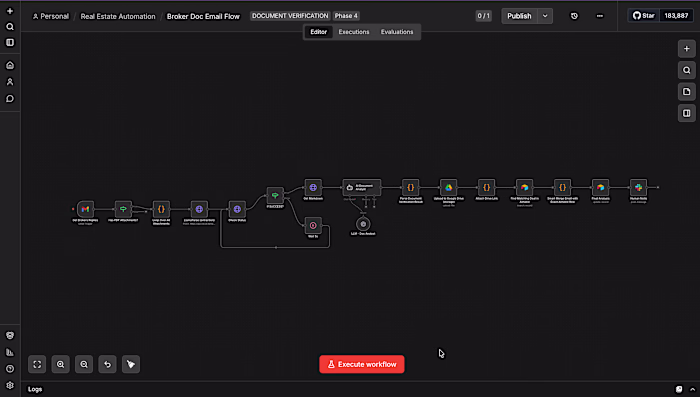Viewport: 700px width, 397px height.
Task: Select the Wait 5s node
Action: click(313, 226)
